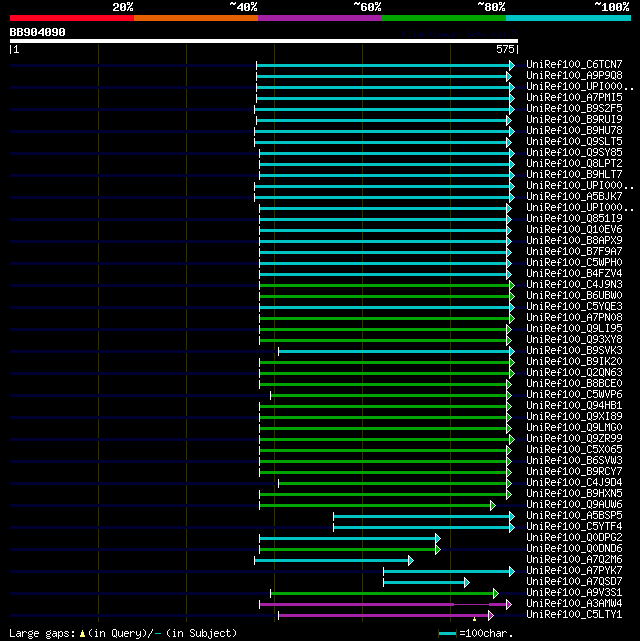Select the UniRef100_B9HXN5 label
Viewport: 640px width, 641px height.
click(x=574, y=494)
